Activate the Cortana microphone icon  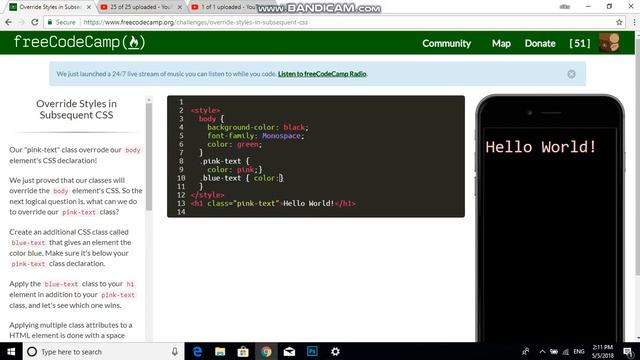pyautogui.click(x=175, y=351)
